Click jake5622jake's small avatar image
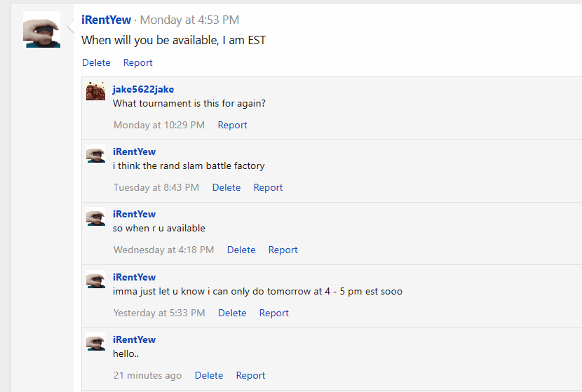582x392 pixels. 96,91
